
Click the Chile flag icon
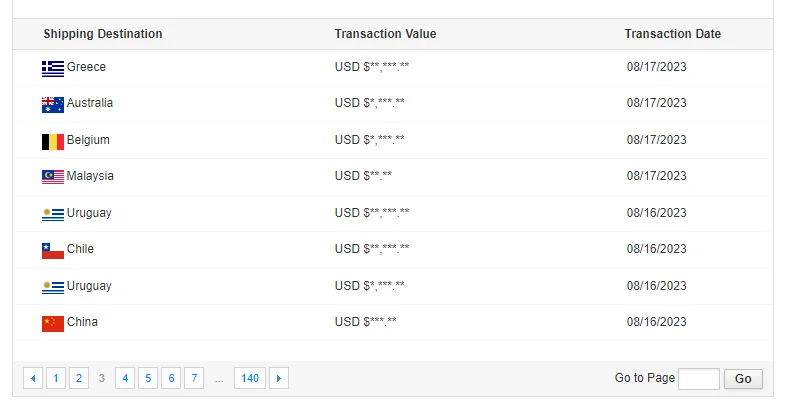[53, 250]
